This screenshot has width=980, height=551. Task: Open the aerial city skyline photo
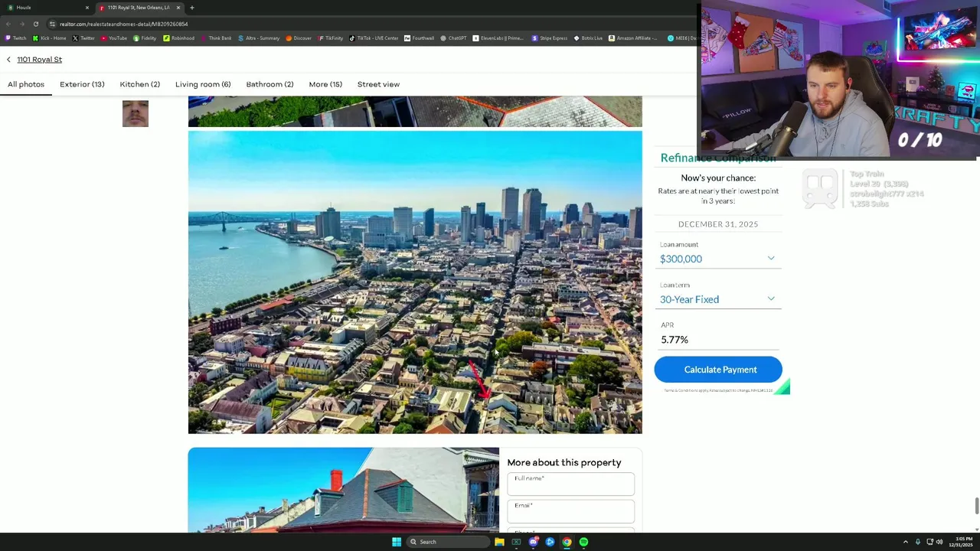(415, 282)
